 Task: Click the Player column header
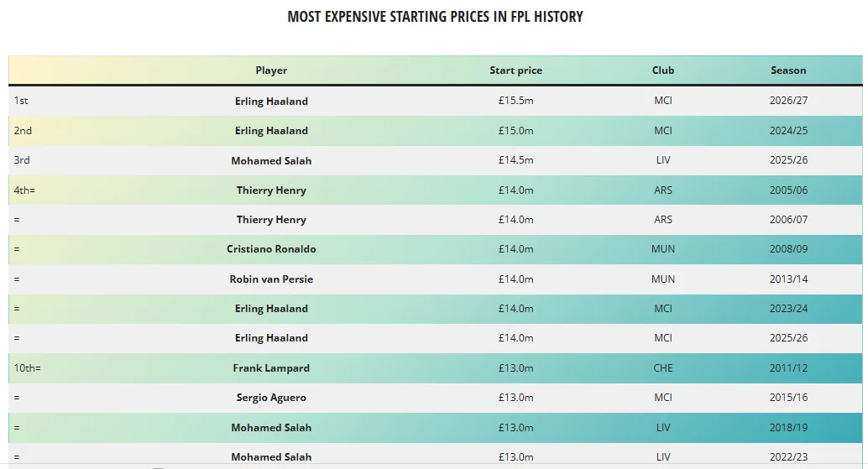click(x=271, y=70)
